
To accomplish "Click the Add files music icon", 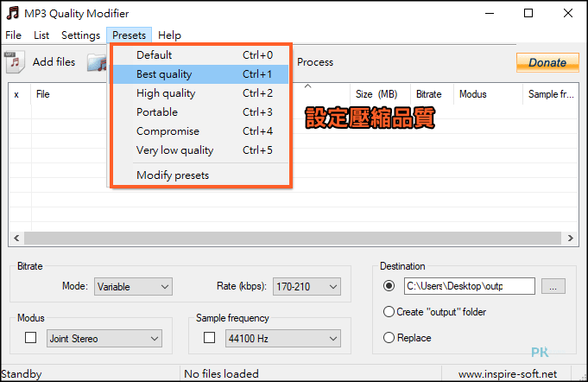I will 15,61.
